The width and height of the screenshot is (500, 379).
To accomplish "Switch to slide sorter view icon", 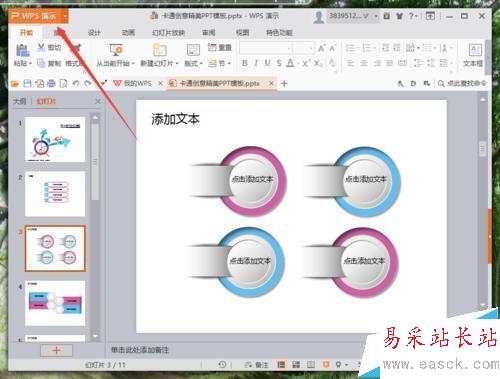I will coord(296,365).
